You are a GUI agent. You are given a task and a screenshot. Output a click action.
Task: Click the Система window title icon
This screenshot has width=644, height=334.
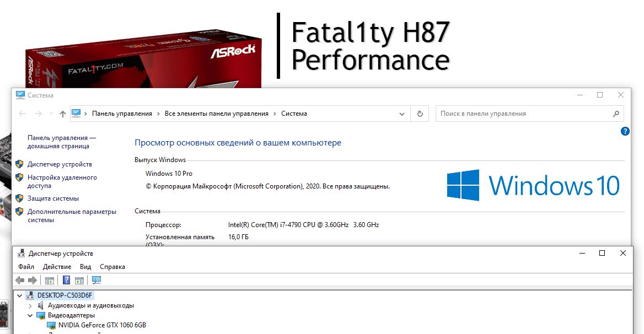click(x=20, y=95)
